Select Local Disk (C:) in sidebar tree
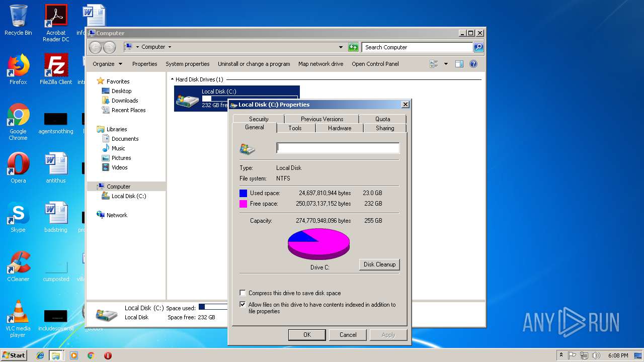The image size is (644, 362). tap(124, 196)
